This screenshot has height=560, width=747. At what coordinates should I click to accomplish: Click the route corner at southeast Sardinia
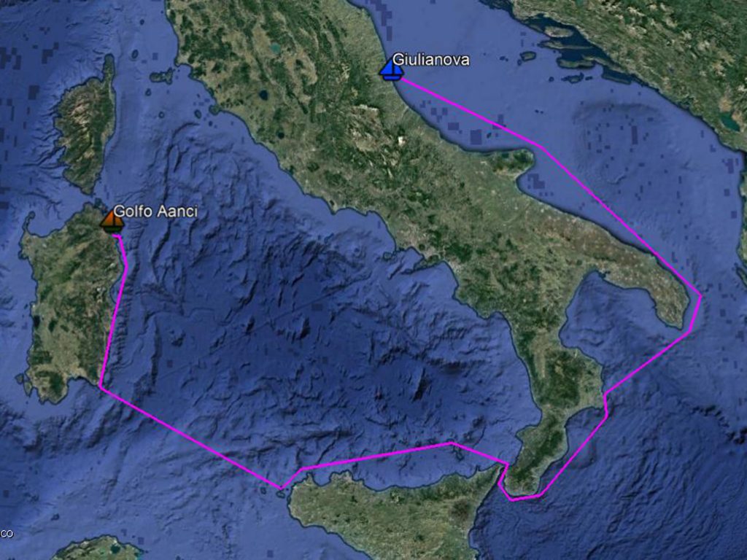coord(101,387)
